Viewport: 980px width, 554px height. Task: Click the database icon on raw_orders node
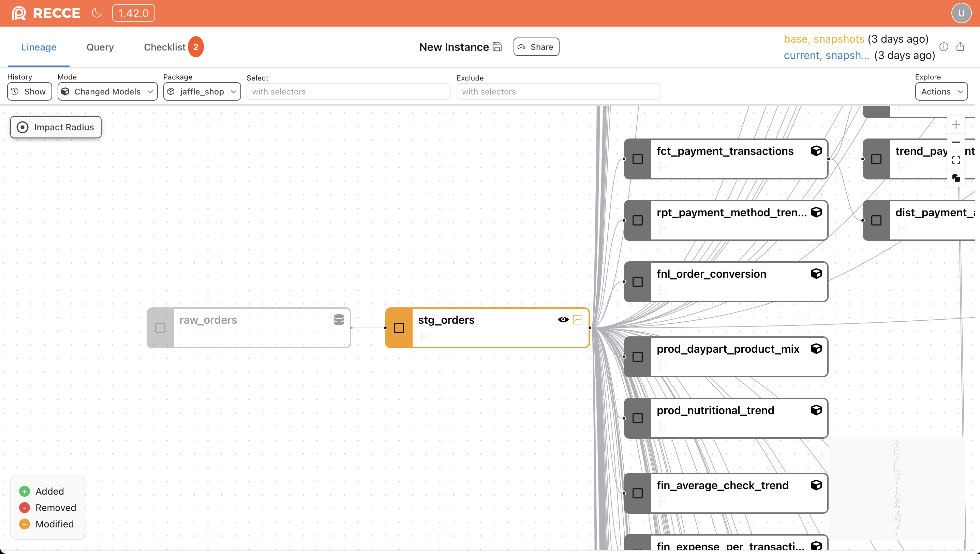(x=339, y=320)
